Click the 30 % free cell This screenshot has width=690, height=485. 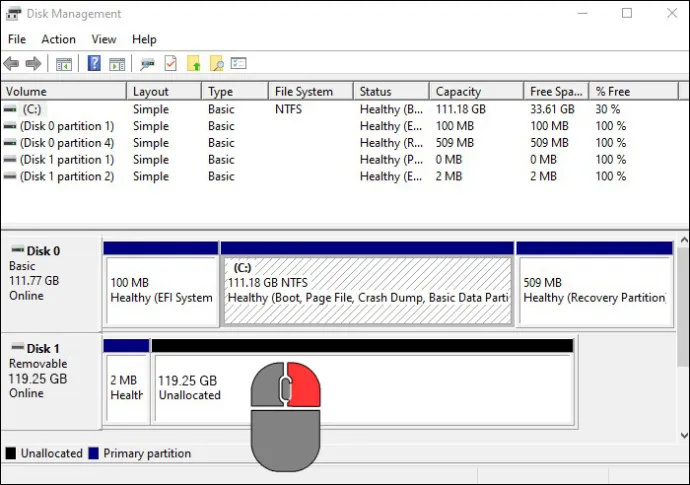pyautogui.click(x=608, y=109)
